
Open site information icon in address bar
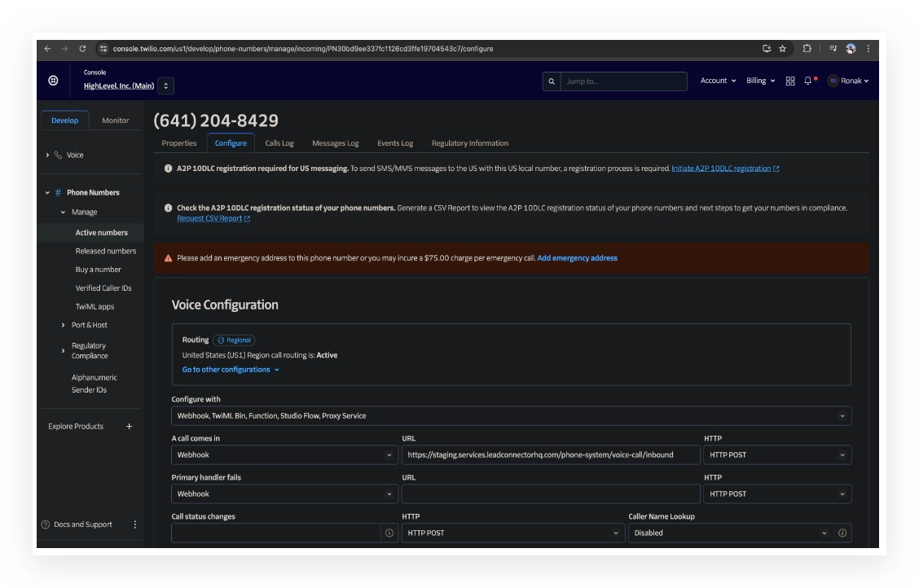tap(103, 49)
